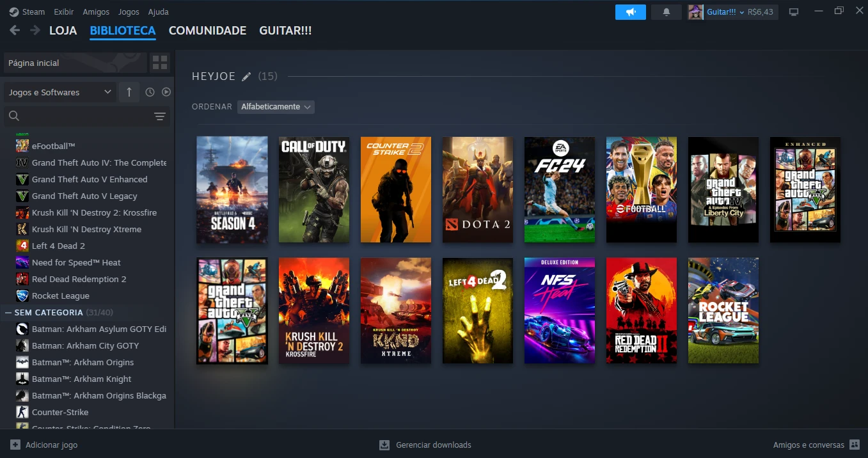The width and height of the screenshot is (868, 458).
Task: Toggle the collections grid view icon
Action: 160,63
